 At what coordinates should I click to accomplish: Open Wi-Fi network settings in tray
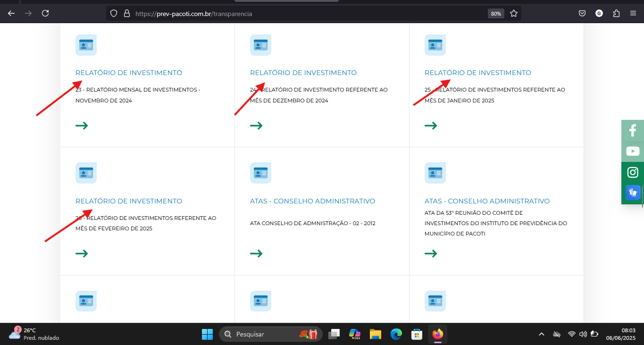click(572, 334)
